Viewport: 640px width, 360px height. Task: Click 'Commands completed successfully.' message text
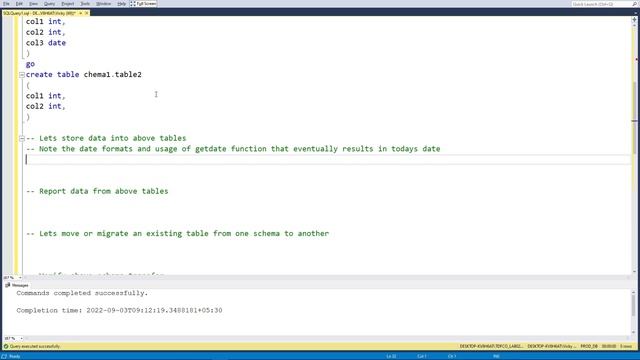click(82, 293)
